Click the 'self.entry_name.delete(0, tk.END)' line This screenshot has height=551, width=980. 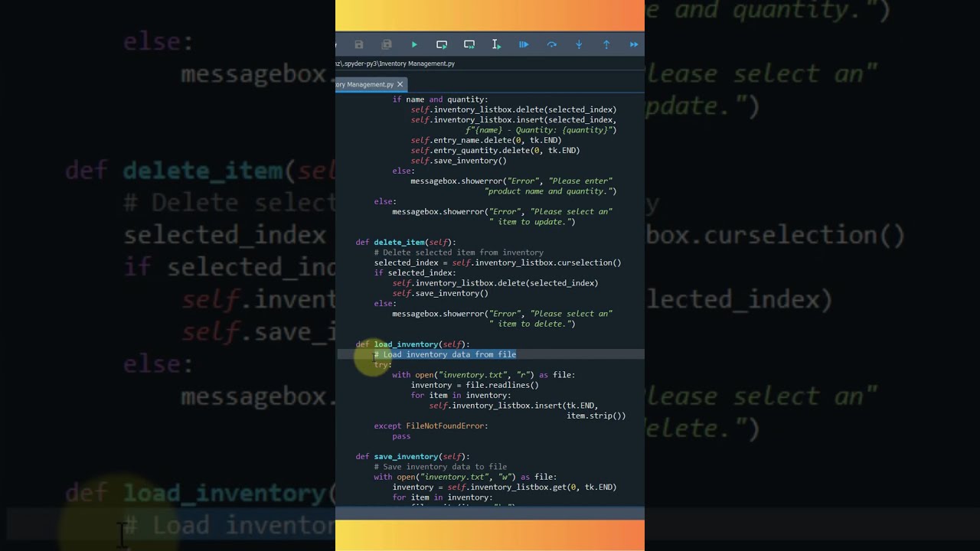click(486, 140)
